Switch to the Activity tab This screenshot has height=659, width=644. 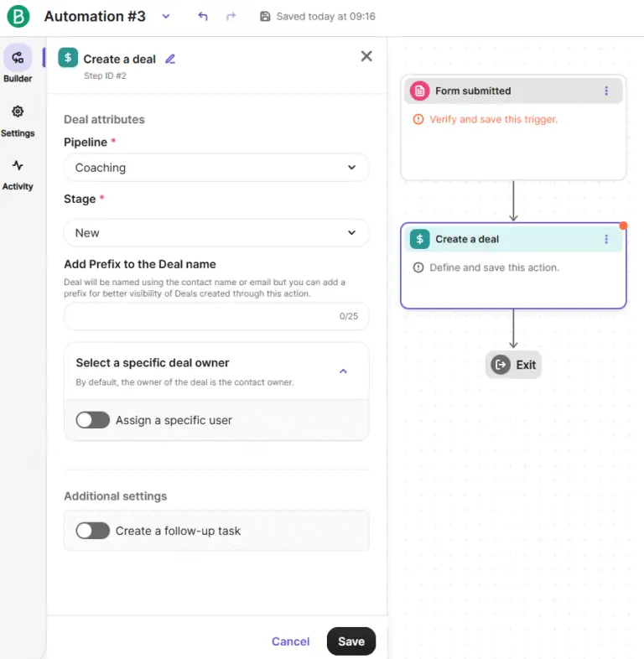point(18,175)
